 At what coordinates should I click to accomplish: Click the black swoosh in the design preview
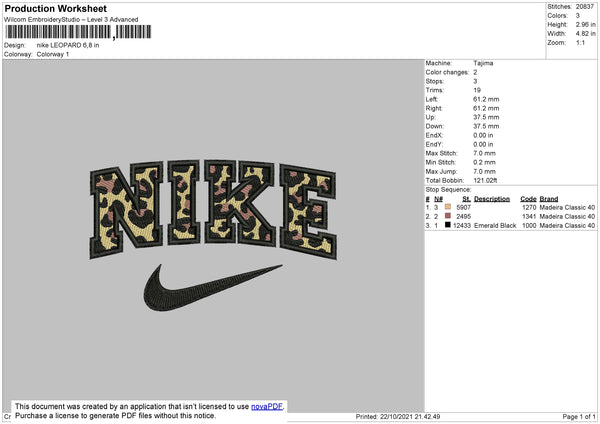click(x=213, y=287)
